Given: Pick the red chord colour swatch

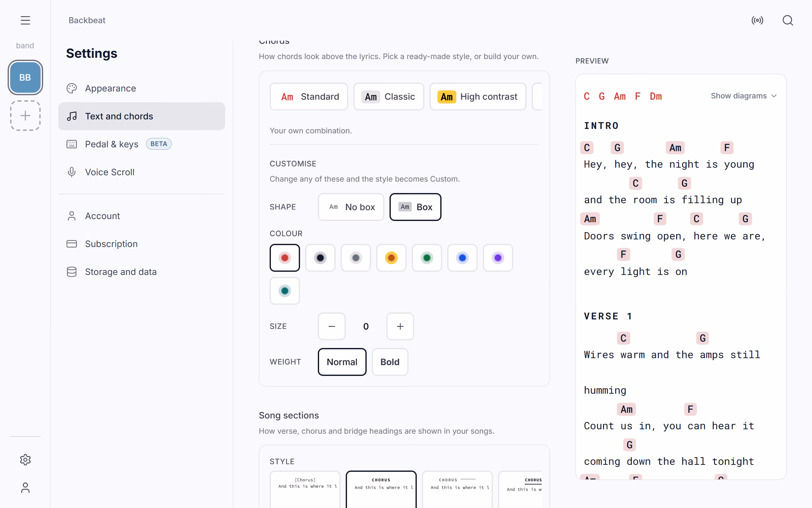Looking at the screenshot, I should coord(285,258).
